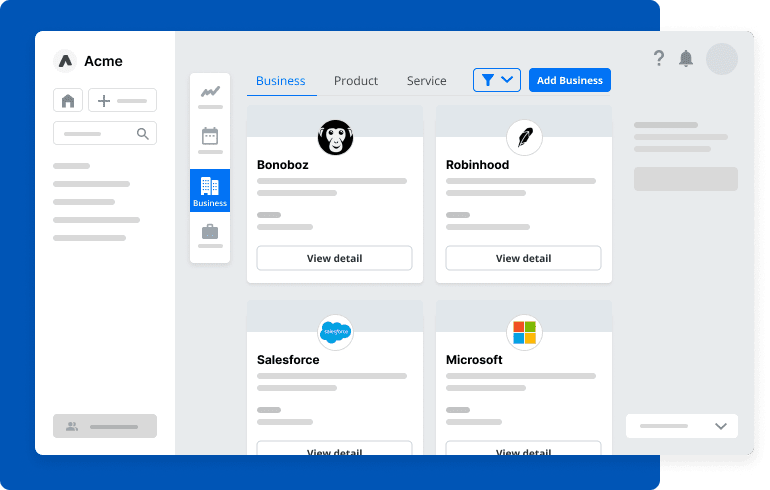
Task: Open the briefcase icon in vertical nav
Action: pyautogui.click(x=210, y=231)
